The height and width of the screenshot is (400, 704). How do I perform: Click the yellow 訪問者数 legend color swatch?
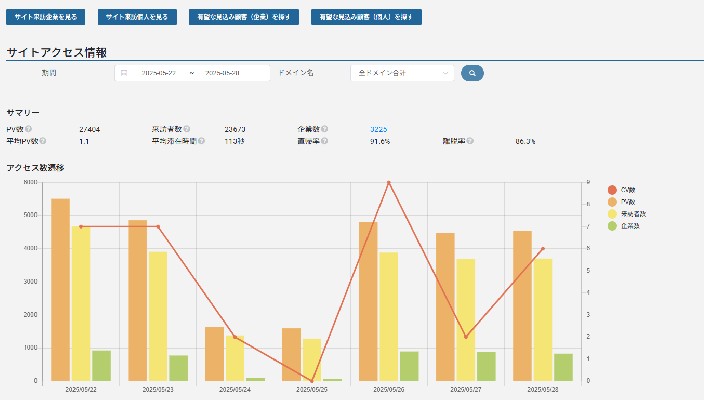612,214
